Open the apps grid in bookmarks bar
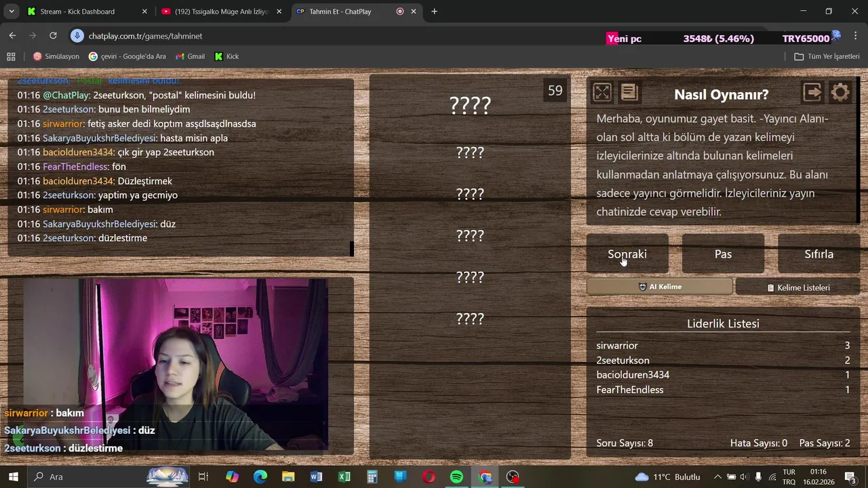Viewport: 868px width, 488px height. [11, 56]
